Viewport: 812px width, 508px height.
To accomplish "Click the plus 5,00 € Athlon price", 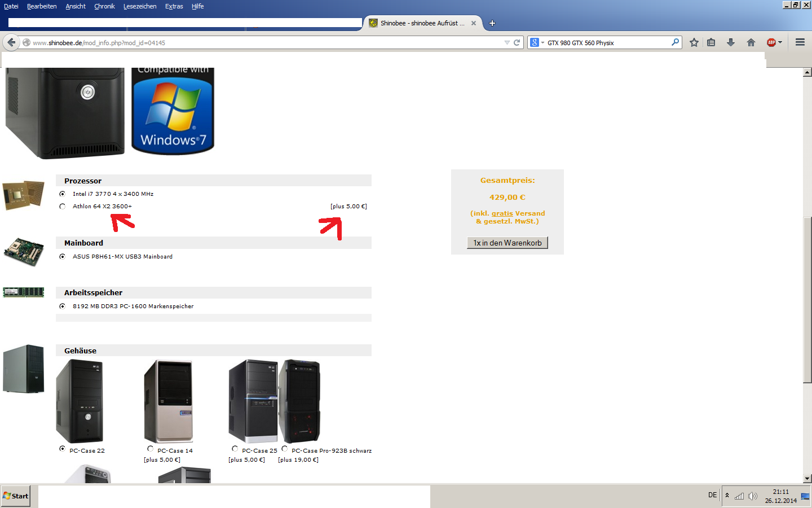I will [348, 206].
